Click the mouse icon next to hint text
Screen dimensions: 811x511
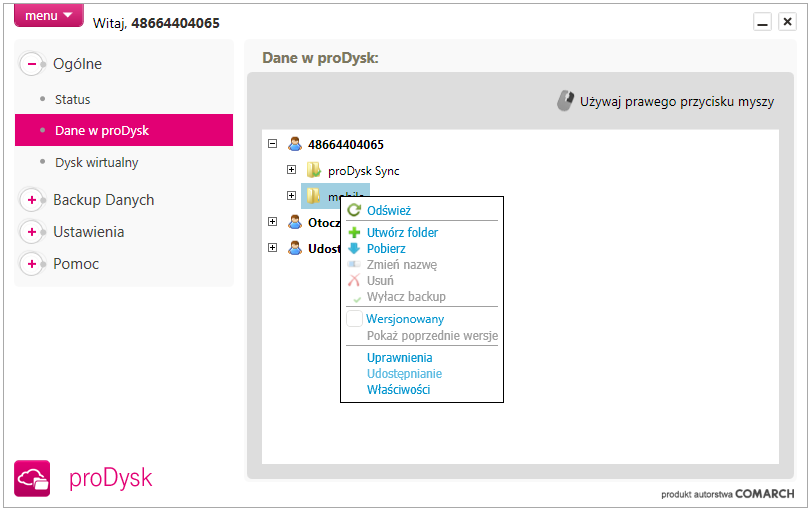565,101
